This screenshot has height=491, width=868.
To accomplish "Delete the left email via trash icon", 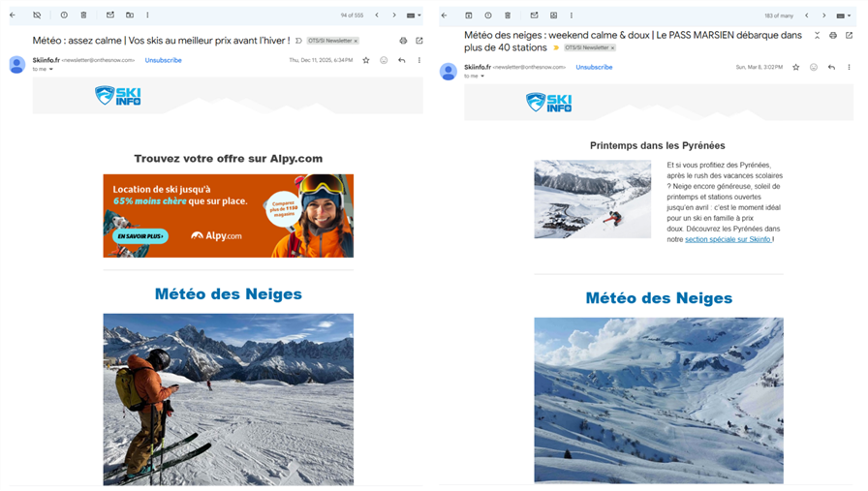I will [x=83, y=15].
